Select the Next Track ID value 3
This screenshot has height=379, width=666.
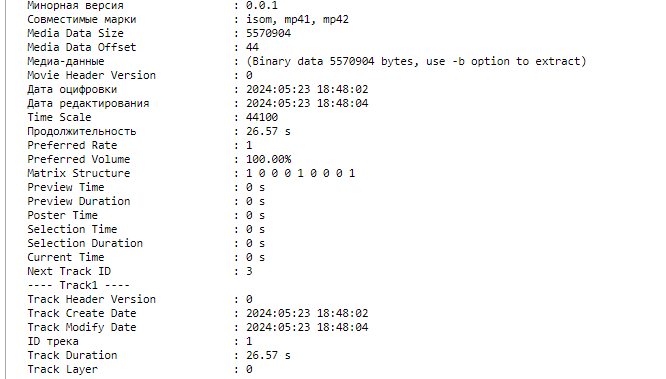click(x=249, y=271)
